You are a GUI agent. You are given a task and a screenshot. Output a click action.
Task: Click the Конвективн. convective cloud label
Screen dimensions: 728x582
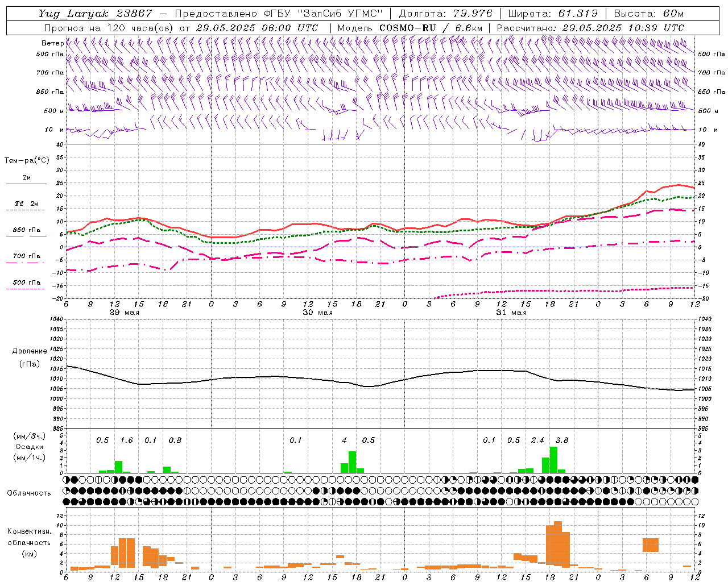[x=29, y=531]
